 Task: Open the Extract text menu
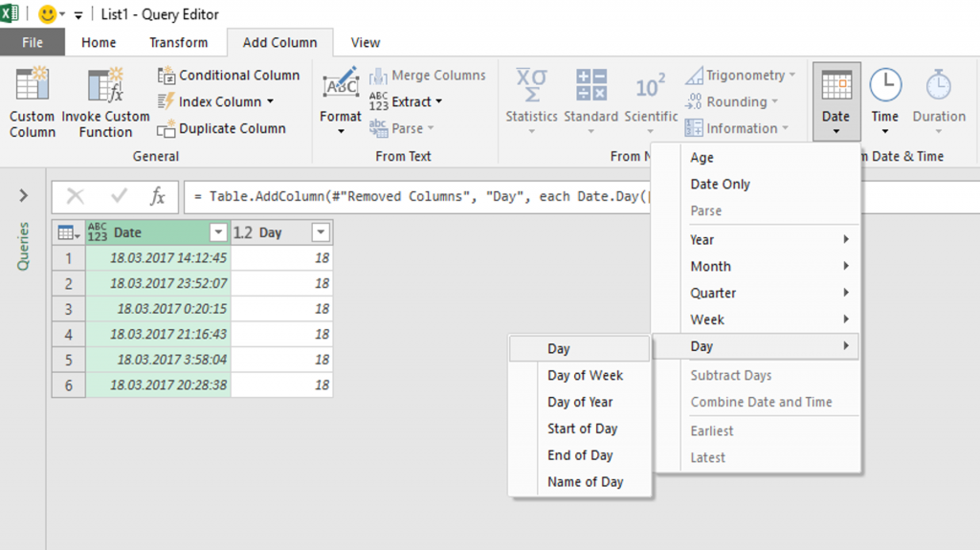406,102
